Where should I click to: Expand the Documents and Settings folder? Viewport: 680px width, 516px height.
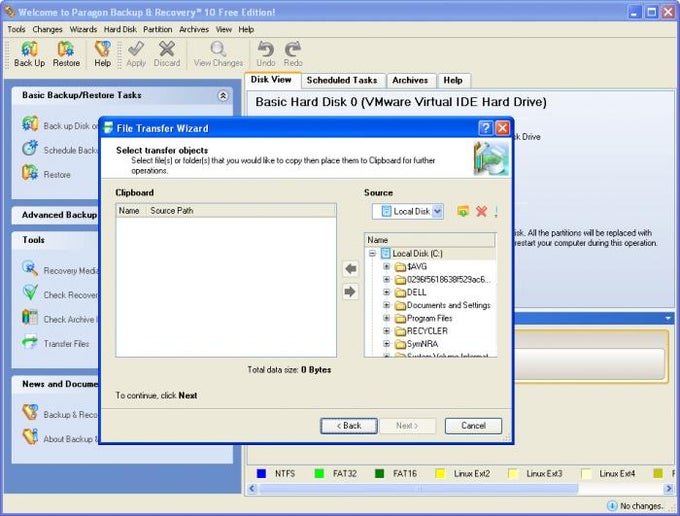pos(386,305)
